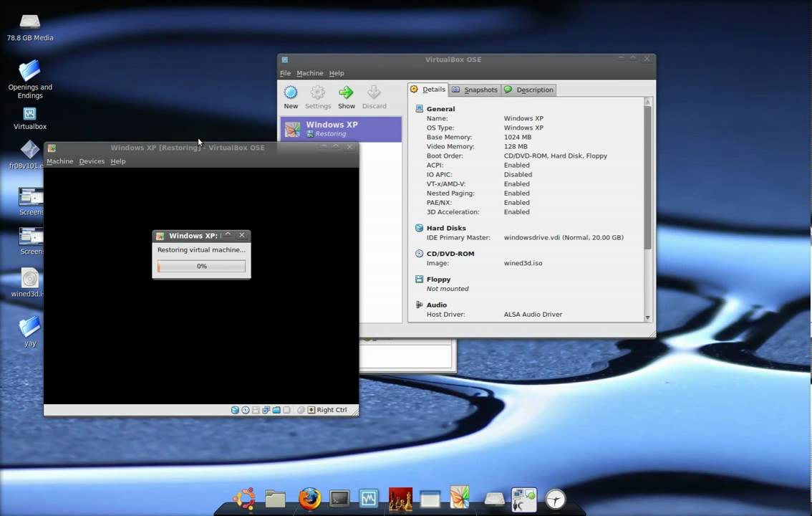
Task: Click the Audio speaker section icon
Action: [x=419, y=305]
